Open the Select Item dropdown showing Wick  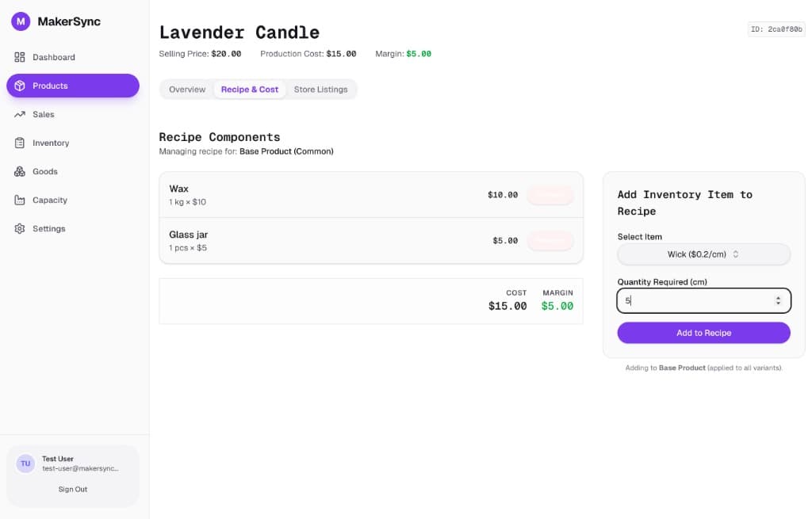point(703,254)
